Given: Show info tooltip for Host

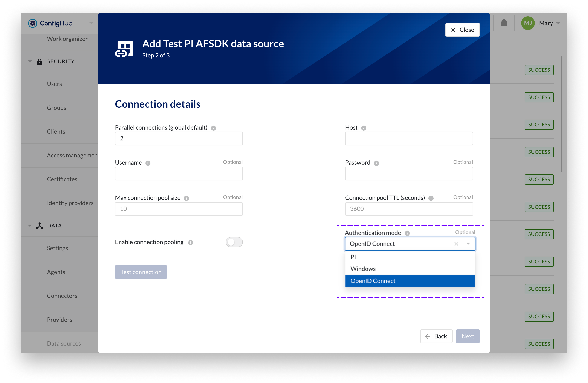Looking at the screenshot, I should tap(363, 128).
